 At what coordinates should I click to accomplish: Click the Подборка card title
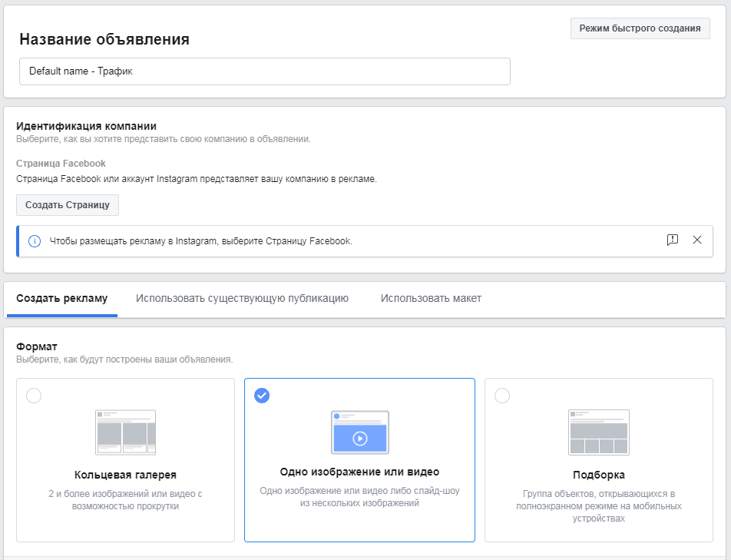click(599, 475)
